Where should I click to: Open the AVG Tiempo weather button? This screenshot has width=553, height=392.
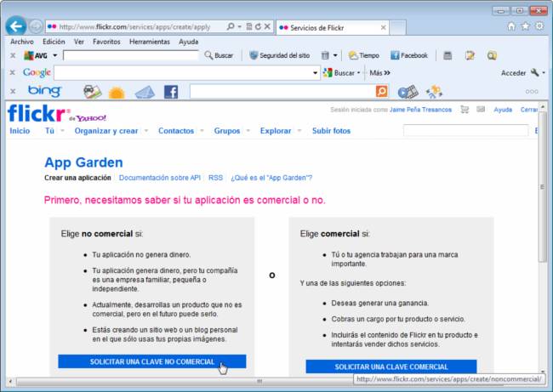pos(363,55)
